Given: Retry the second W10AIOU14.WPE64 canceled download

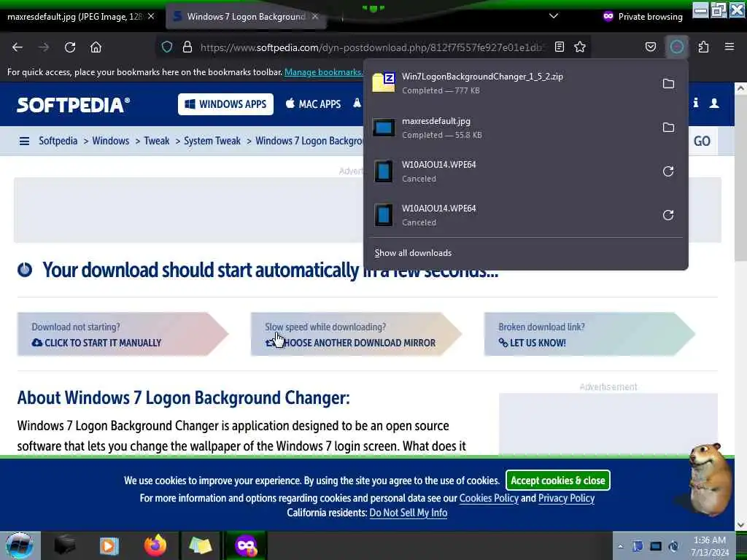Looking at the screenshot, I should 668,215.
